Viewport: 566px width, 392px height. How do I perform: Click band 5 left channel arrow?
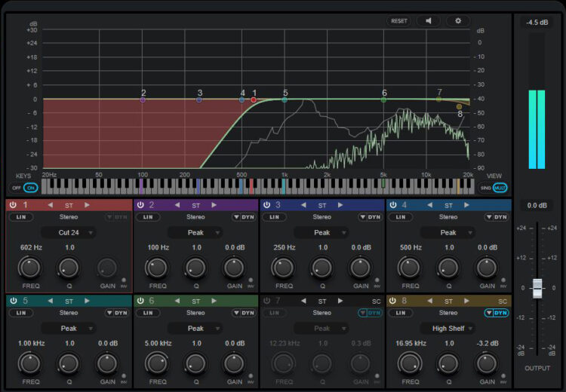point(50,301)
